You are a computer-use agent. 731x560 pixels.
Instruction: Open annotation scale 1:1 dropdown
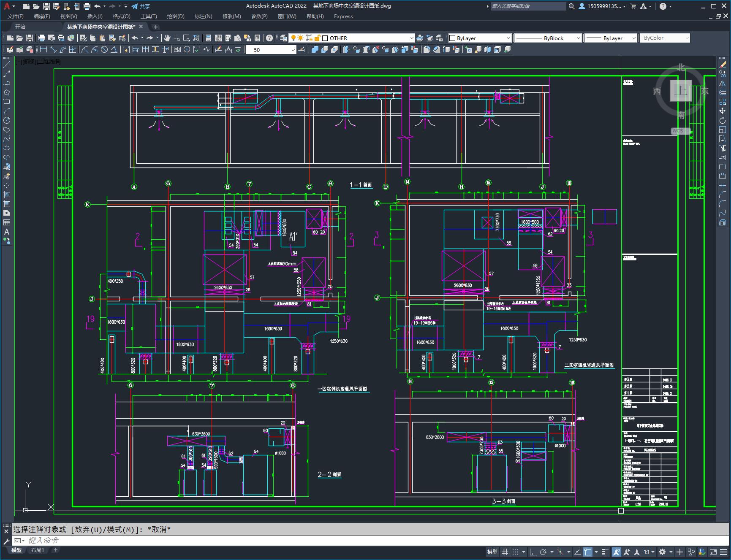(649, 552)
